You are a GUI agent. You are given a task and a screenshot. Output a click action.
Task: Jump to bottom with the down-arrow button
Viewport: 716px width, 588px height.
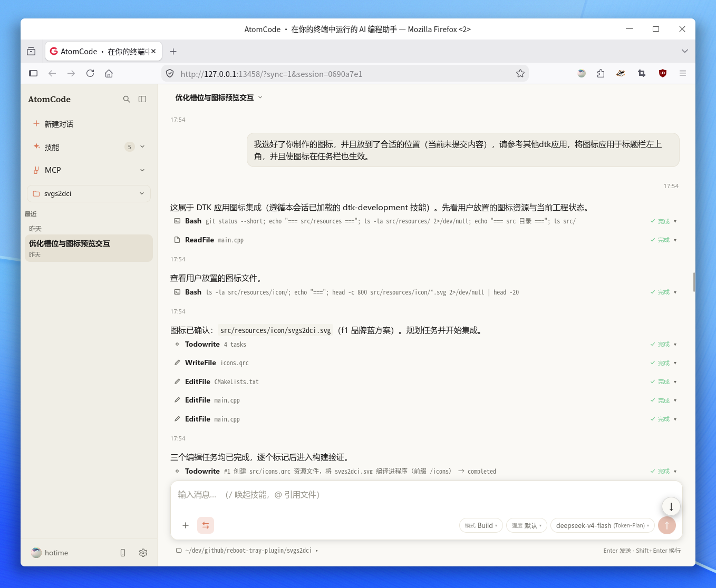[671, 507]
